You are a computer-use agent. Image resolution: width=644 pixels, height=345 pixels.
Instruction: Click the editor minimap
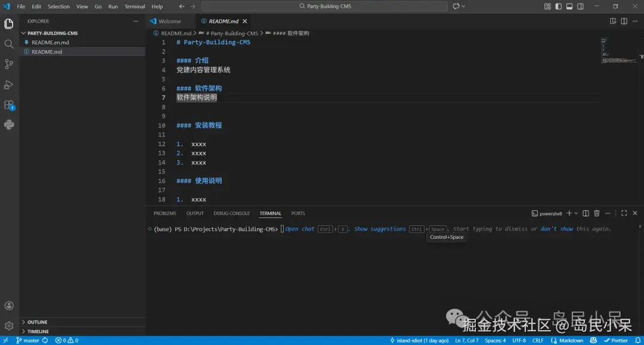click(618, 50)
